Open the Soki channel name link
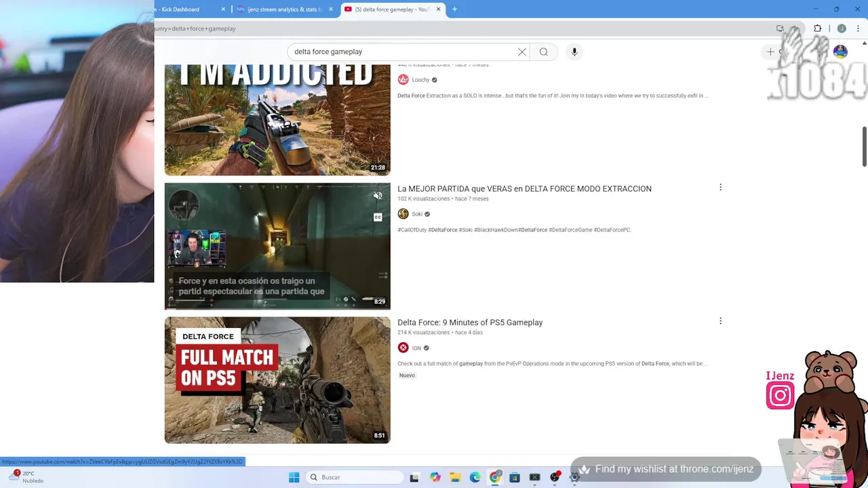Screen dimensions: 868x488 click(417, 214)
